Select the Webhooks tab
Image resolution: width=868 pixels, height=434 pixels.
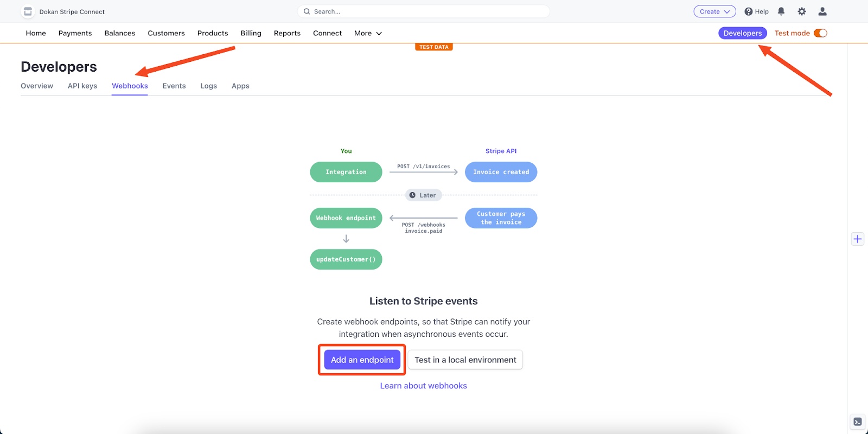tap(130, 86)
